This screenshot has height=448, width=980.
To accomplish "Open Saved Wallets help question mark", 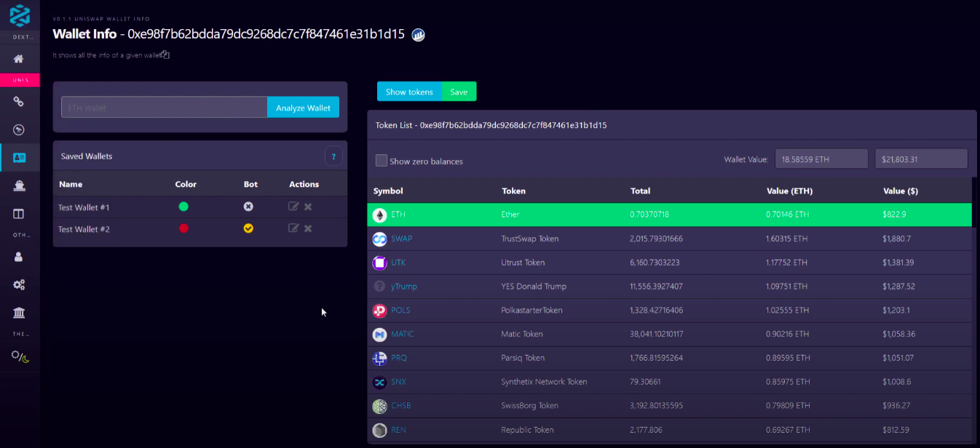I will 333,156.
